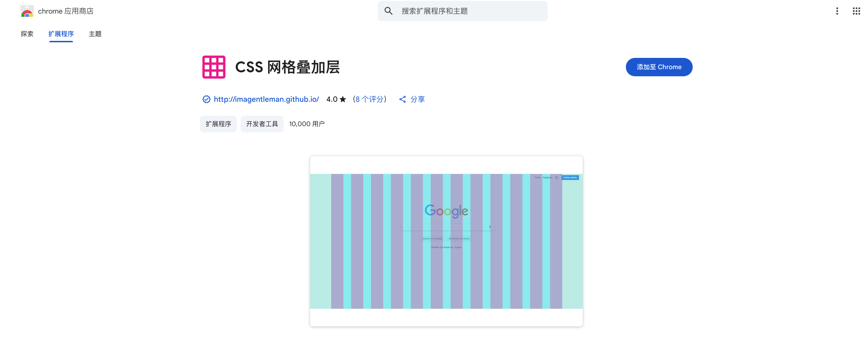
Task: Click the Chrome Web Store logo icon
Action: click(x=27, y=11)
